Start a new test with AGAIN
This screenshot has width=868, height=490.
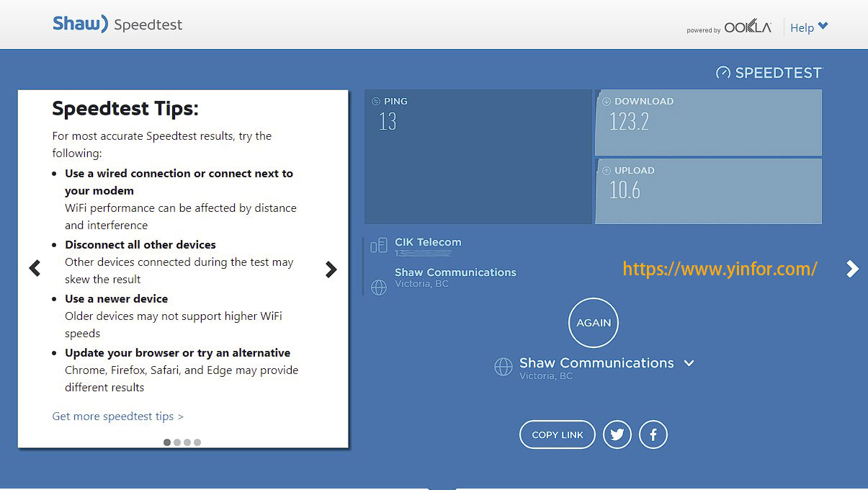[594, 322]
